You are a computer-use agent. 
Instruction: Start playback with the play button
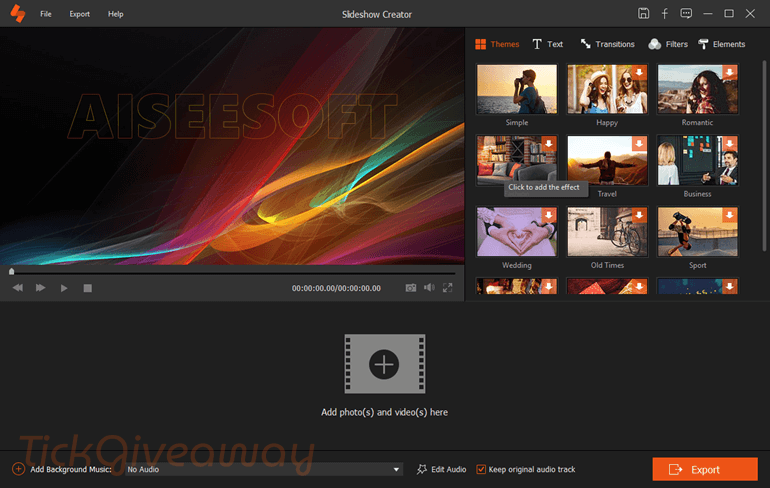pos(64,288)
